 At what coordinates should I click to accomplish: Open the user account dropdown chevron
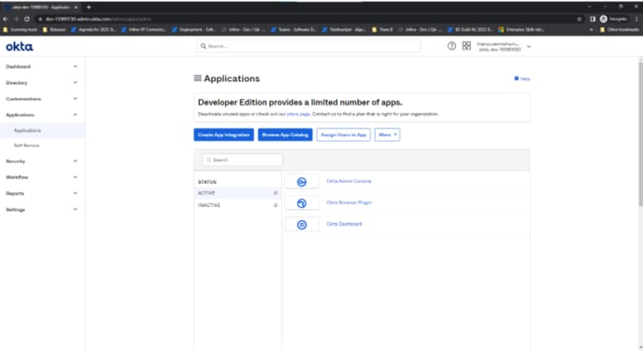[529, 47]
